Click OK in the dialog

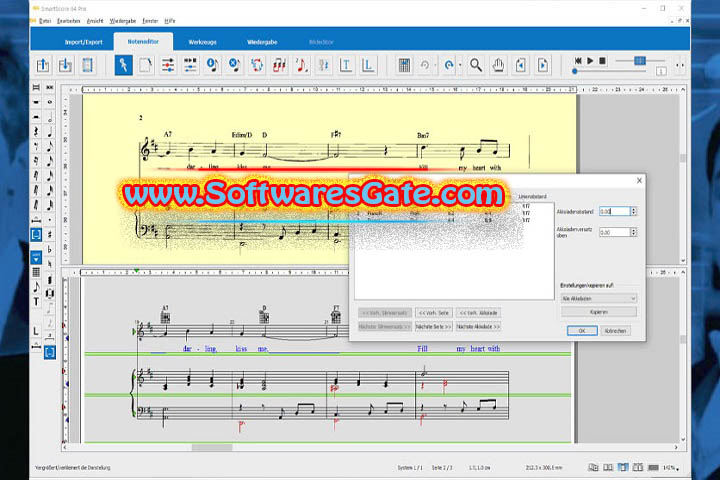click(582, 331)
